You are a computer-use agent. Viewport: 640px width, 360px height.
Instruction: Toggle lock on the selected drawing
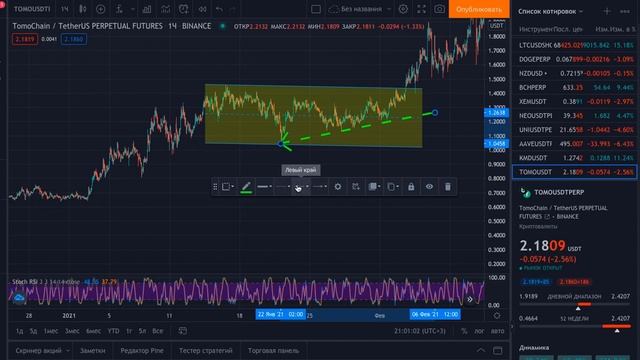point(411,187)
